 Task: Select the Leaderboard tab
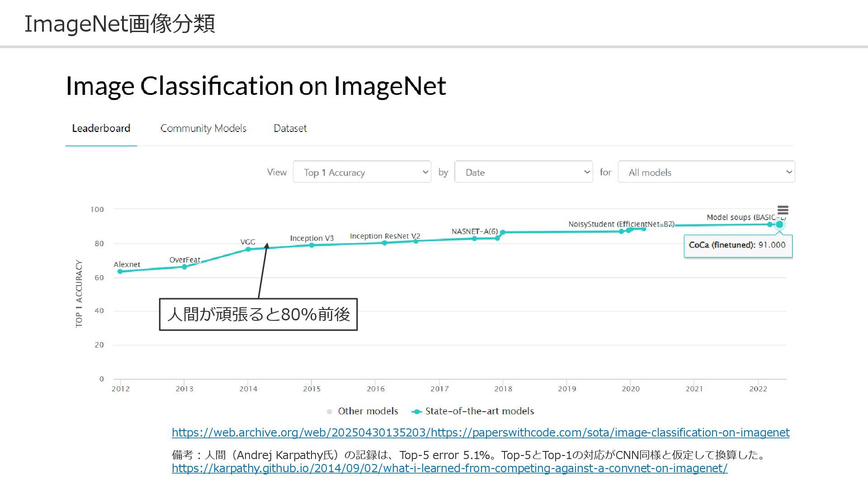coord(101,128)
